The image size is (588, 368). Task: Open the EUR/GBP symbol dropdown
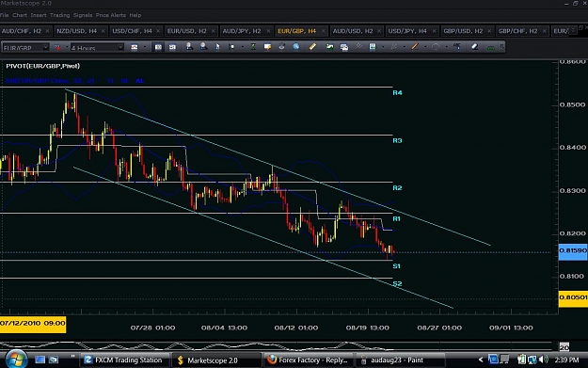(45, 47)
